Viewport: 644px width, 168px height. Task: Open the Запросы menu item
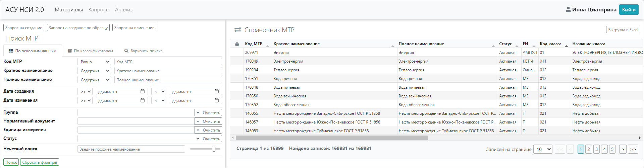(99, 10)
